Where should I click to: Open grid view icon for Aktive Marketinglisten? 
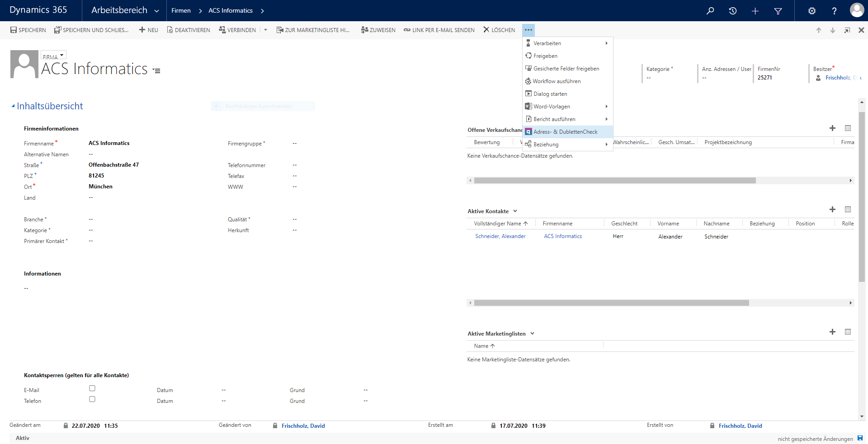point(848,332)
